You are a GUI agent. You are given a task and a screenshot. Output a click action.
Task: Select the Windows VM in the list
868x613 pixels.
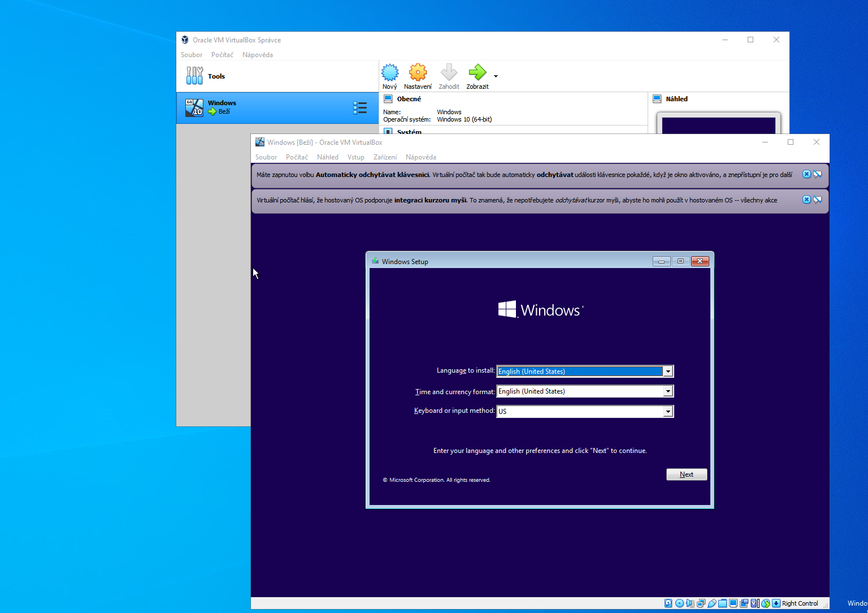(x=277, y=107)
